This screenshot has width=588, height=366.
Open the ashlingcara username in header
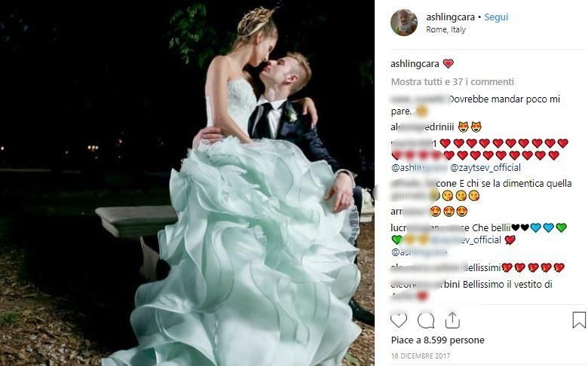point(450,17)
